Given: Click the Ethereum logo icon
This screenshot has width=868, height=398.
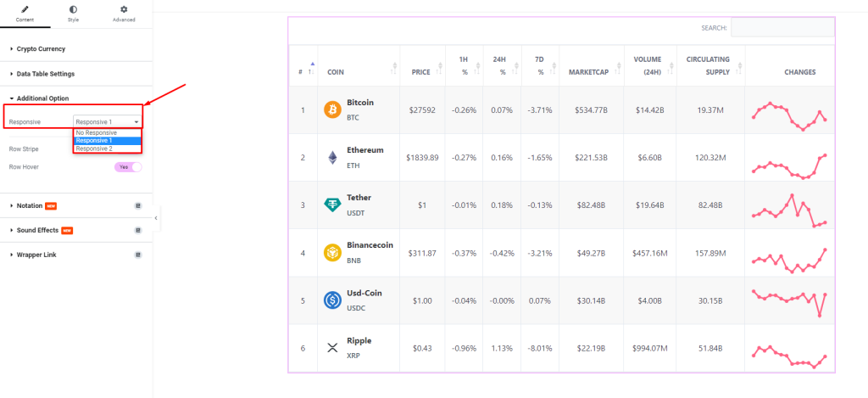Looking at the screenshot, I should pyautogui.click(x=332, y=158).
